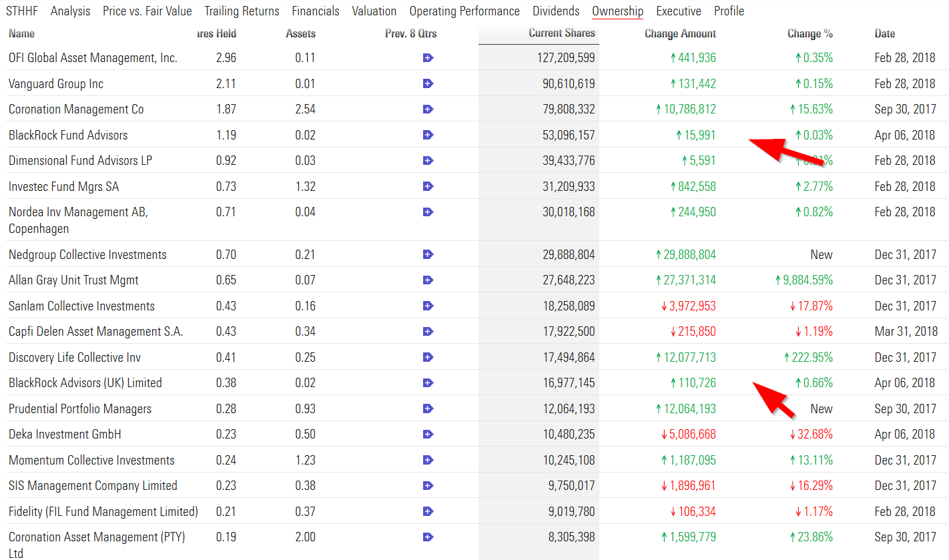Click Prev. 8 Qtrs icon for BlackRock Fund Advisors
Viewport: 949px width, 560px height.
(428, 135)
